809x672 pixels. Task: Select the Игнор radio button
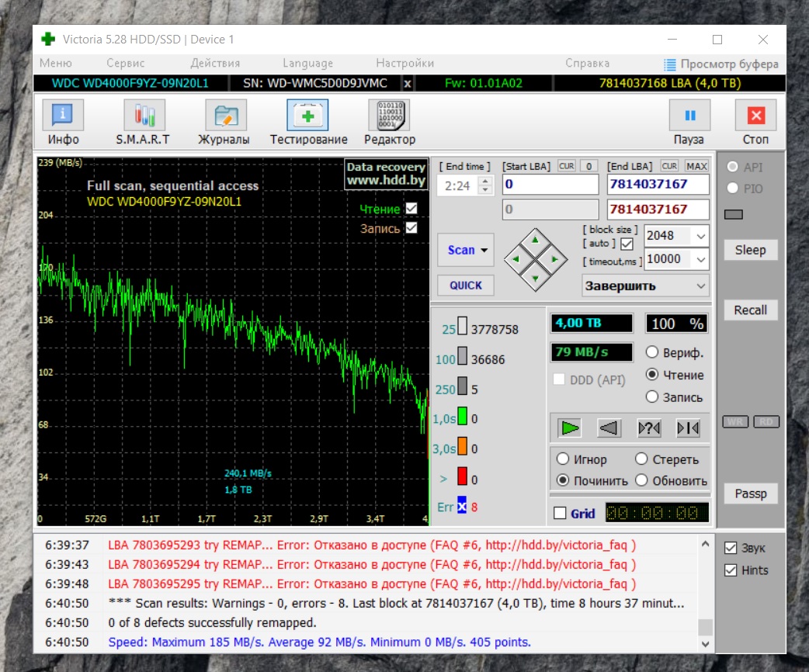pos(563,459)
